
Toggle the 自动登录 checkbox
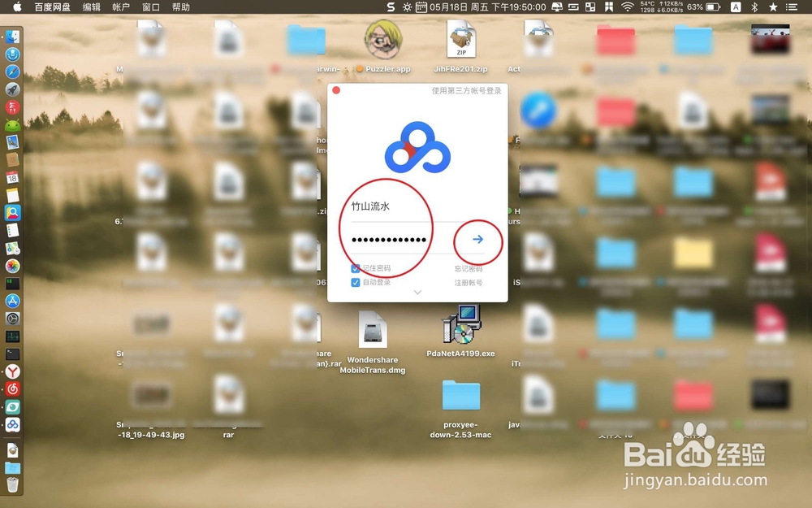click(x=356, y=283)
